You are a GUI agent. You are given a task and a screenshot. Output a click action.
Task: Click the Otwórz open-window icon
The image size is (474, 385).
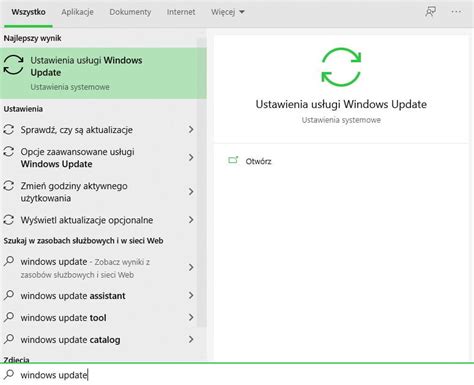coord(233,160)
